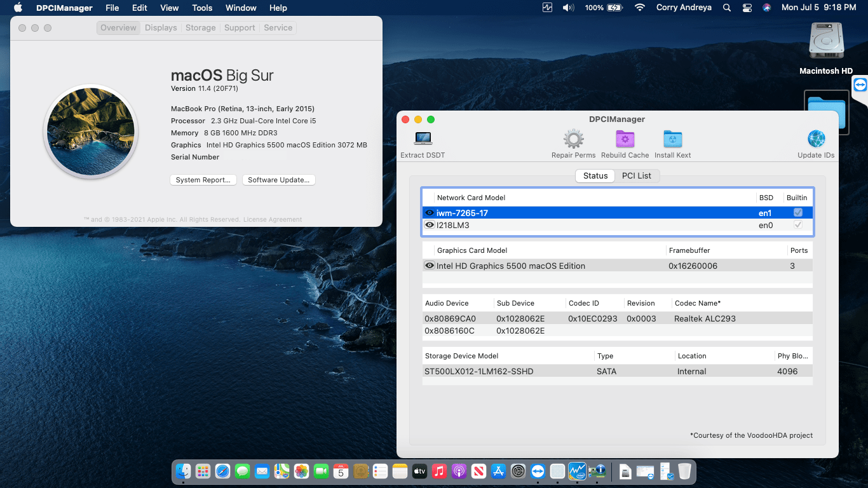
Task: Open the File menu
Action: coord(112,8)
